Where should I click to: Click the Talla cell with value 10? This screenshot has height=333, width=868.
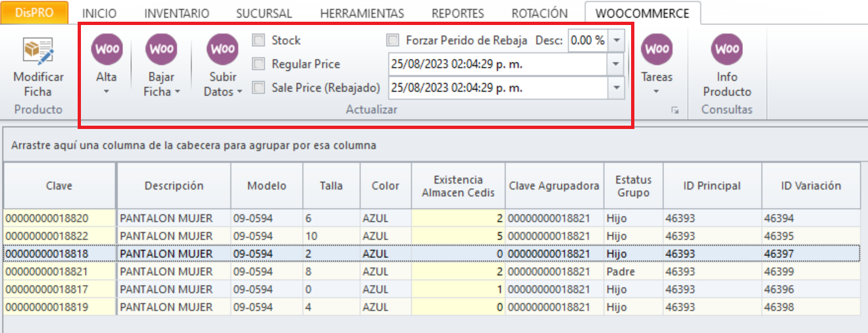coord(331,236)
